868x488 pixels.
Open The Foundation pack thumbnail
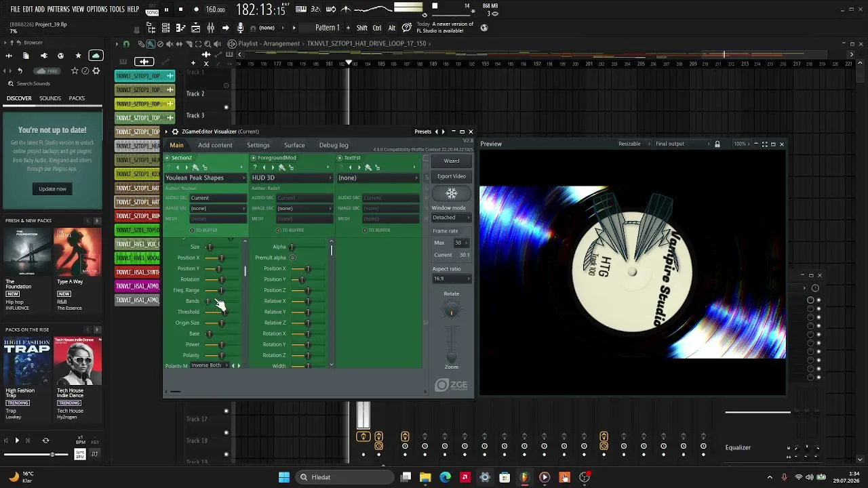pyautogui.click(x=27, y=252)
